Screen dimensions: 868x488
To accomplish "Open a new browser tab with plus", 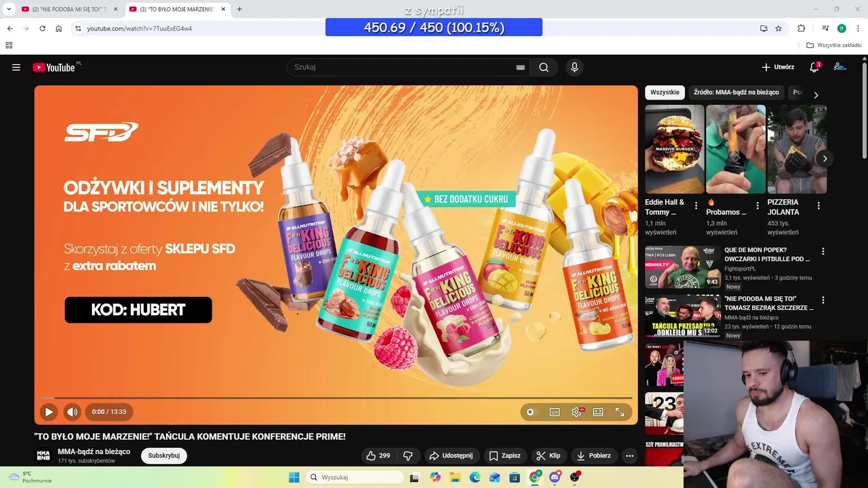I will 239,9.
